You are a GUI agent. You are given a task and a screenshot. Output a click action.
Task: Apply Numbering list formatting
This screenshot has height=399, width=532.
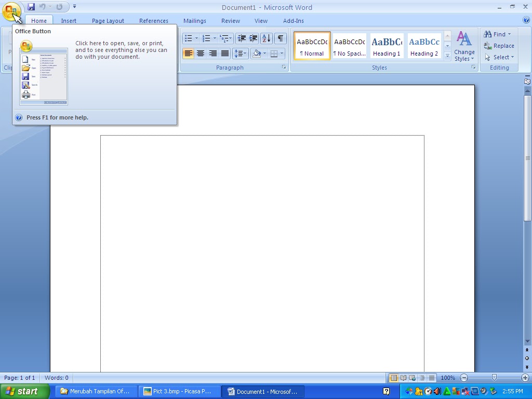tap(206, 38)
